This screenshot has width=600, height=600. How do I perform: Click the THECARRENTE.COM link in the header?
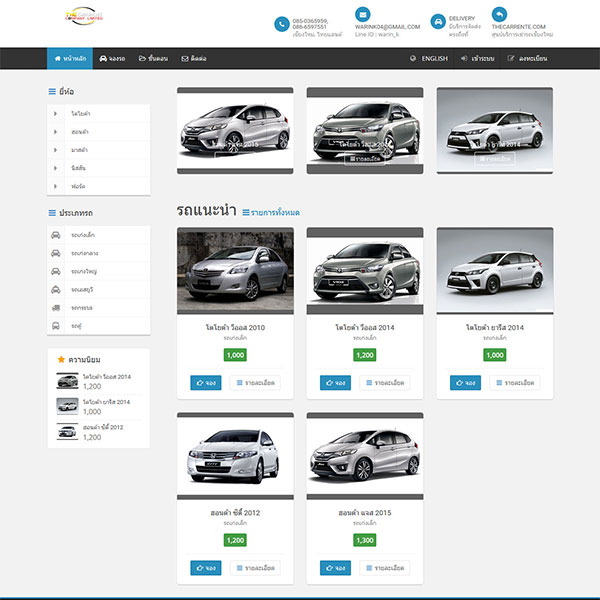tap(518, 27)
